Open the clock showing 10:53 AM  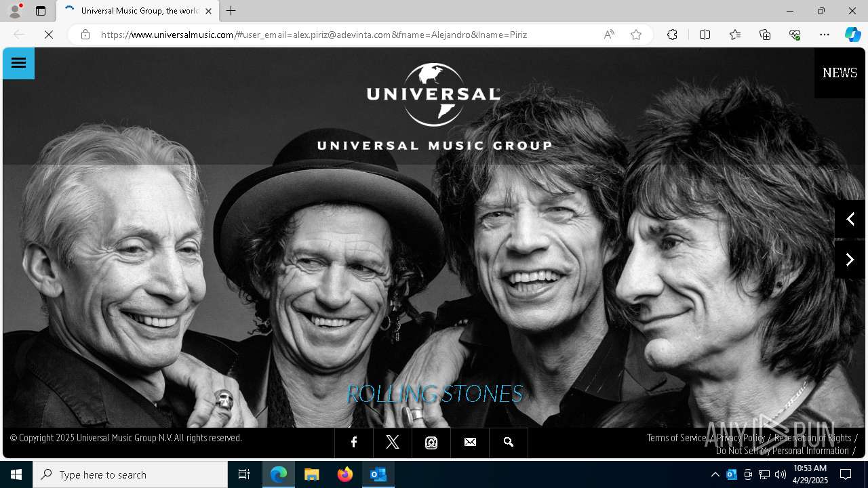click(810, 474)
